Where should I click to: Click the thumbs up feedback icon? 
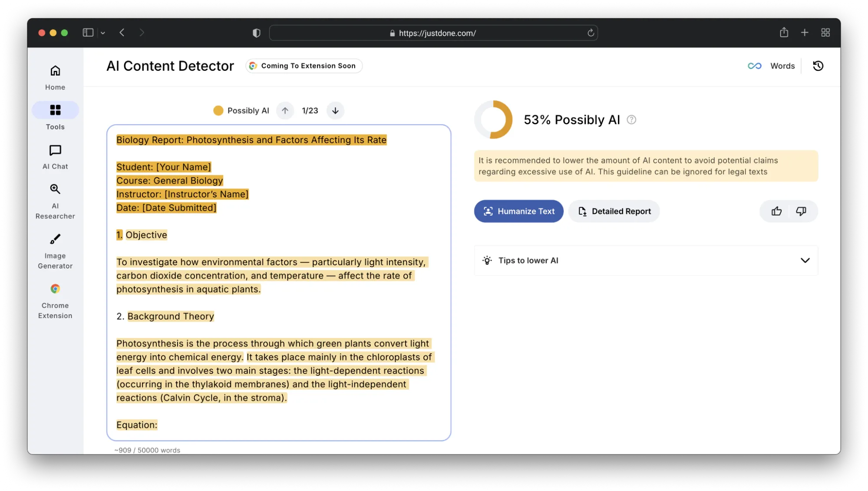(776, 211)
